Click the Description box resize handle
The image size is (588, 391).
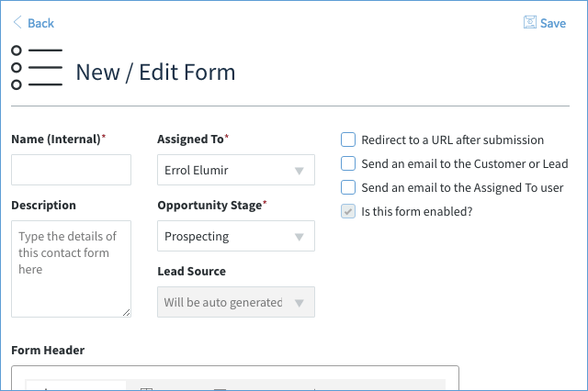[127, 312]
